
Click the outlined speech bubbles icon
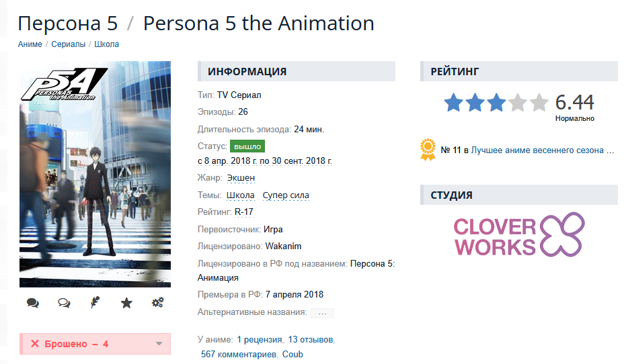click(x=64, y=303)
